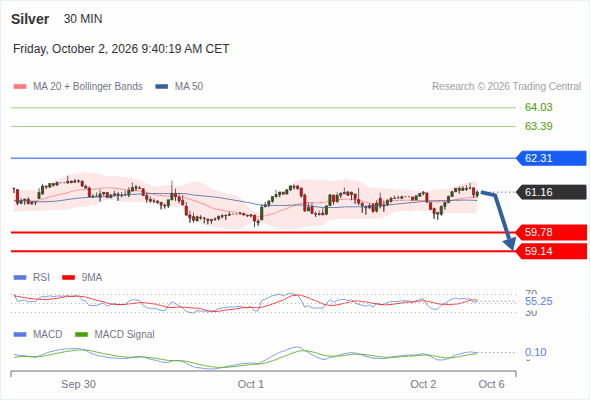The height and width of the screenshot is (400, 590).
Task: Click the 'RSI' legend label
Action: 41,278
